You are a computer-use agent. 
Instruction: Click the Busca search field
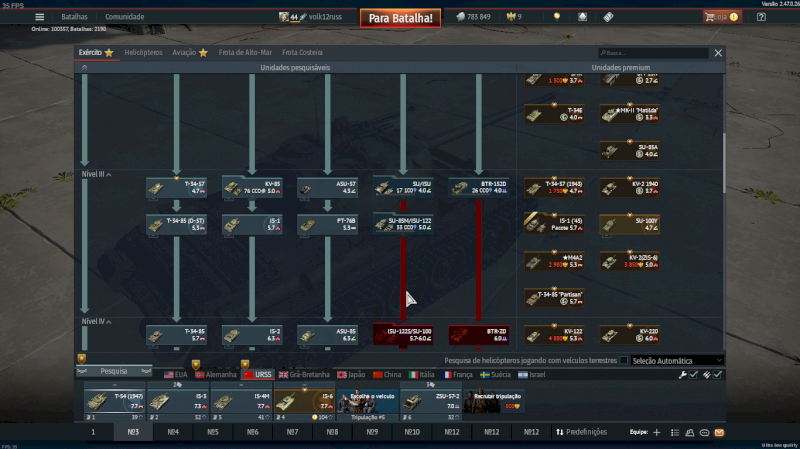tap(653, 53)
